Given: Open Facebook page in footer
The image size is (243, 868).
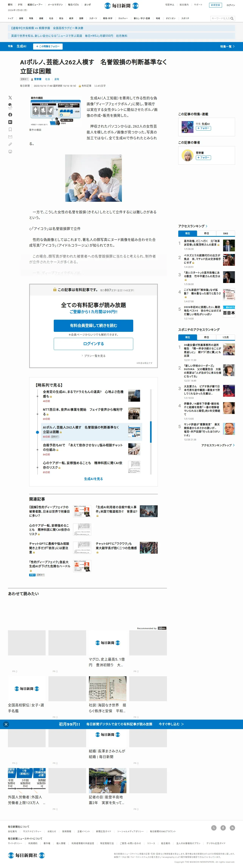Looking at the screenshot, I should 223,828.
